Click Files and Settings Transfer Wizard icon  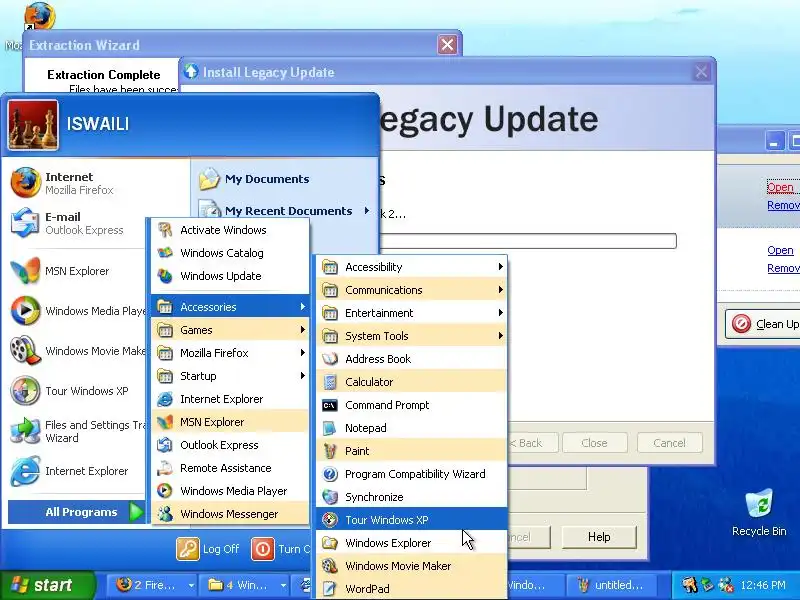(x=26, y=430)
